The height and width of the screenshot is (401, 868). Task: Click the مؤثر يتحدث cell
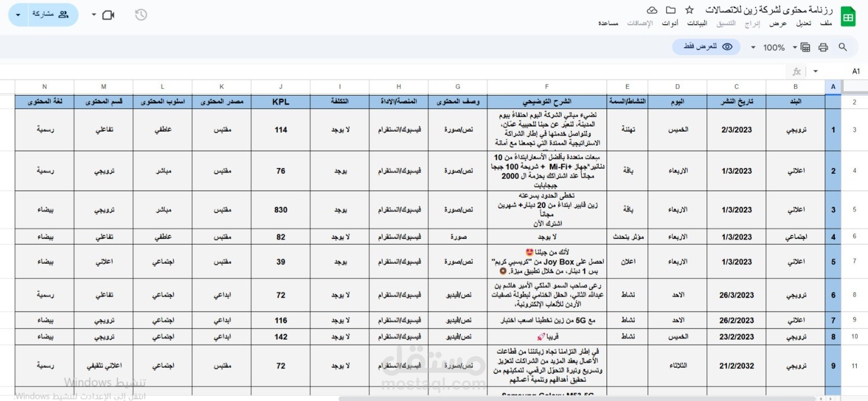click(627, 237)
